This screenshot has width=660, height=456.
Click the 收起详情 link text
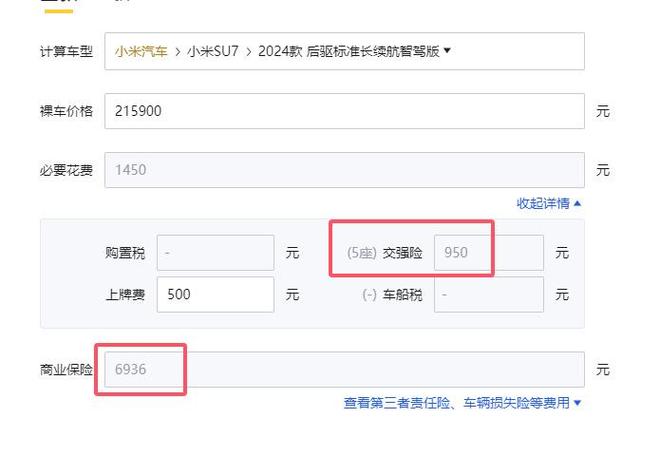pyautogui.click(x=543, y=203)
